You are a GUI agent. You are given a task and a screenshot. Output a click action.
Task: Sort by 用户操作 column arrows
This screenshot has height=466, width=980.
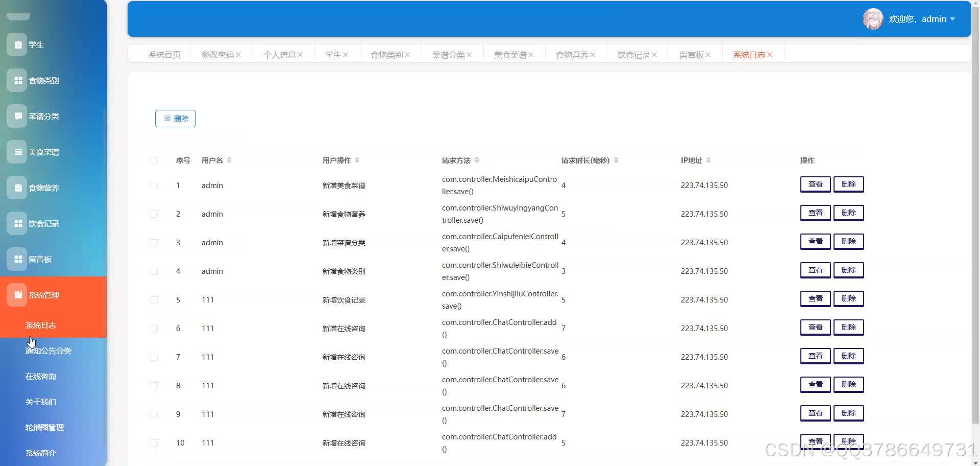[357, 160]
